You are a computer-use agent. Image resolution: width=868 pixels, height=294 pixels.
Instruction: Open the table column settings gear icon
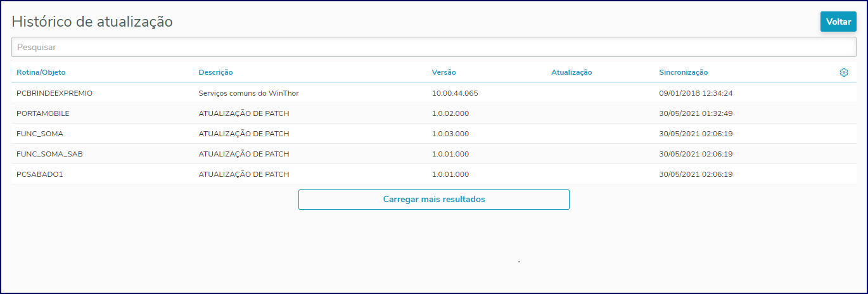pyautogui.click(x=843, y=72)
